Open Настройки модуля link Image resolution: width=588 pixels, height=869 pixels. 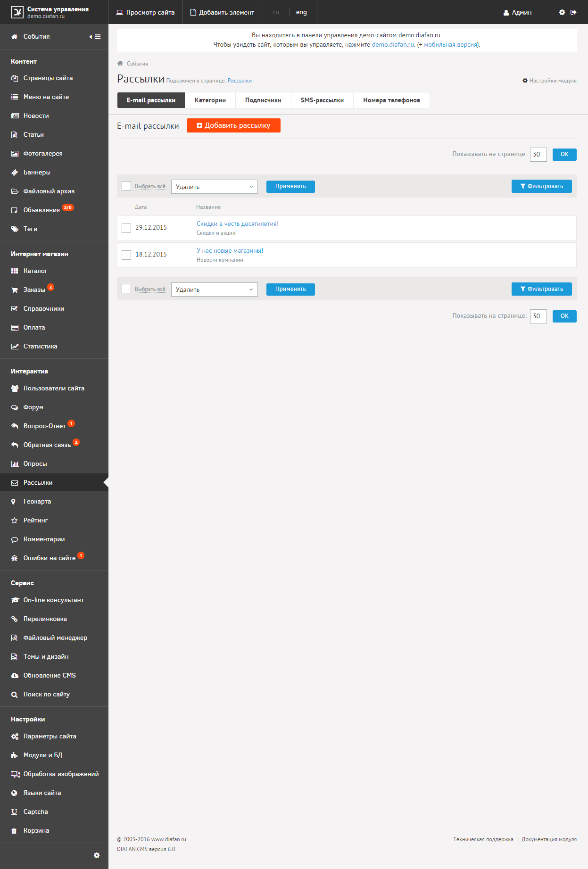click(x=549, y=81)
